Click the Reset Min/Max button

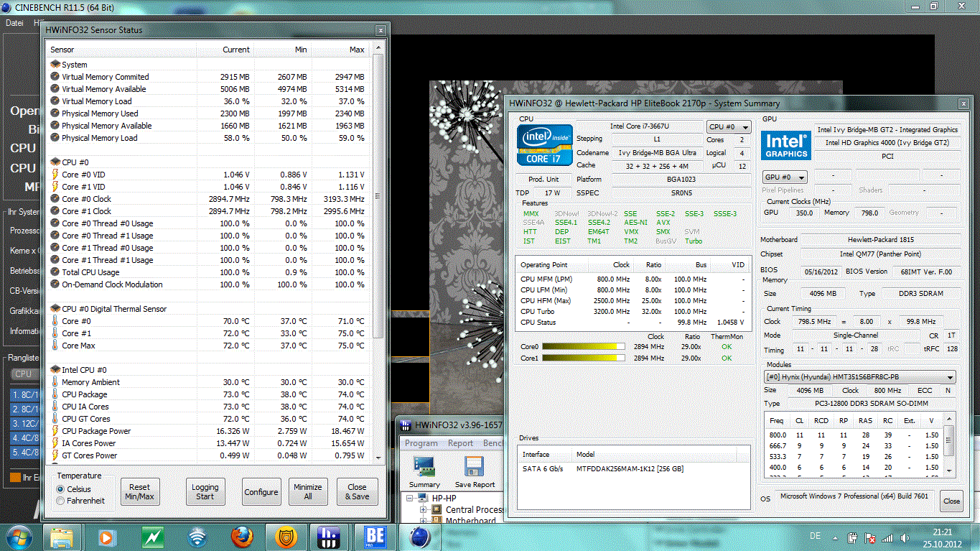click(140, 491)
